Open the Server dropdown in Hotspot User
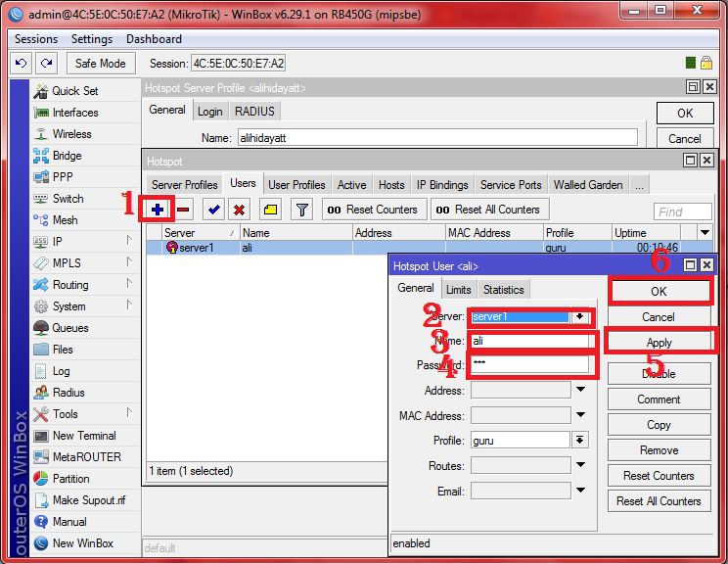 point(580,317)
